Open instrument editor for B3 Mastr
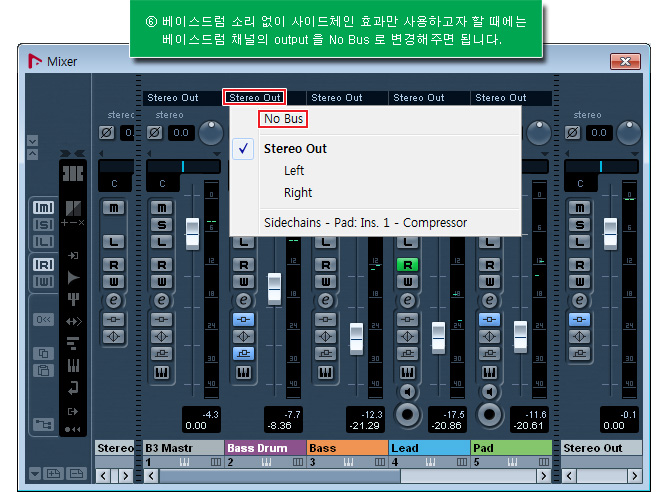Screen dimensions: 670x492 [162, 373]
